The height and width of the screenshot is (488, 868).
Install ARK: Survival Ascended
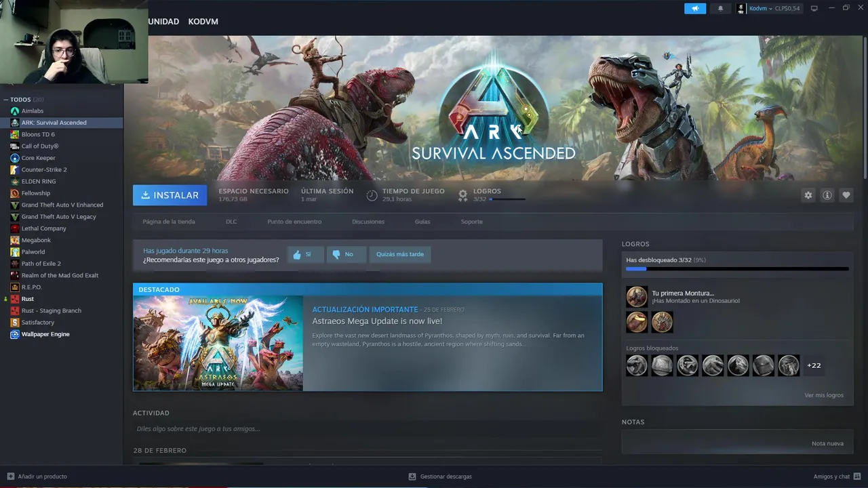point(170,195)
